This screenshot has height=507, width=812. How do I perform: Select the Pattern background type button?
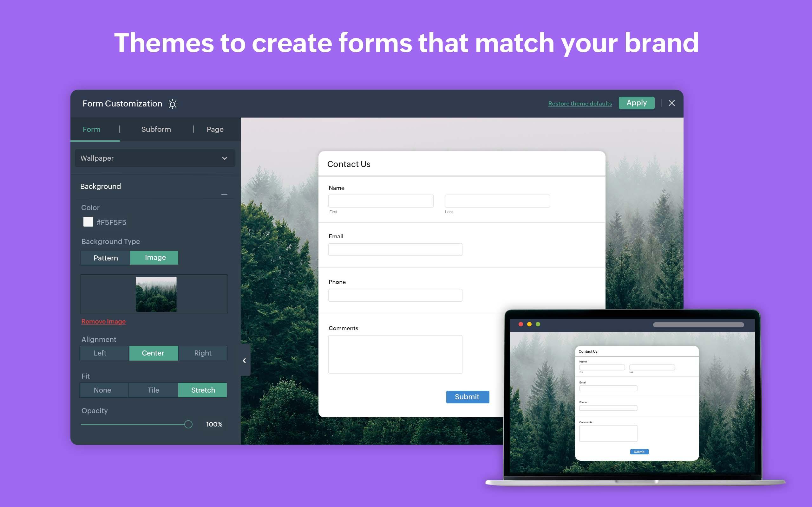(106, 257)
